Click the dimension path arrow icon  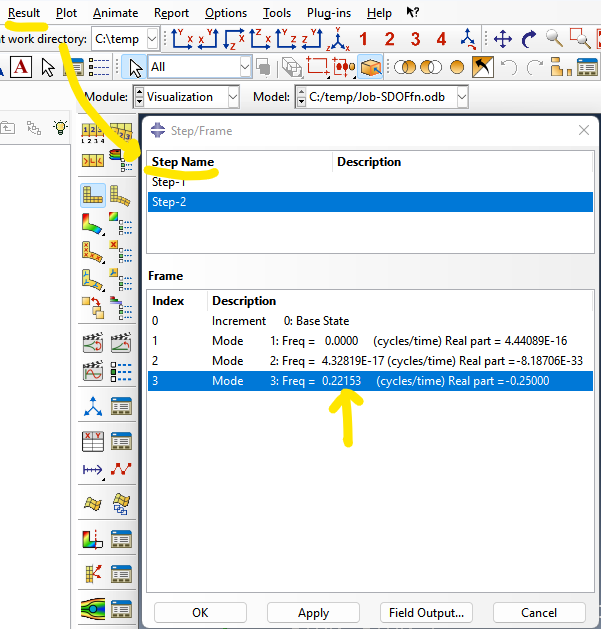pos(93,469)
